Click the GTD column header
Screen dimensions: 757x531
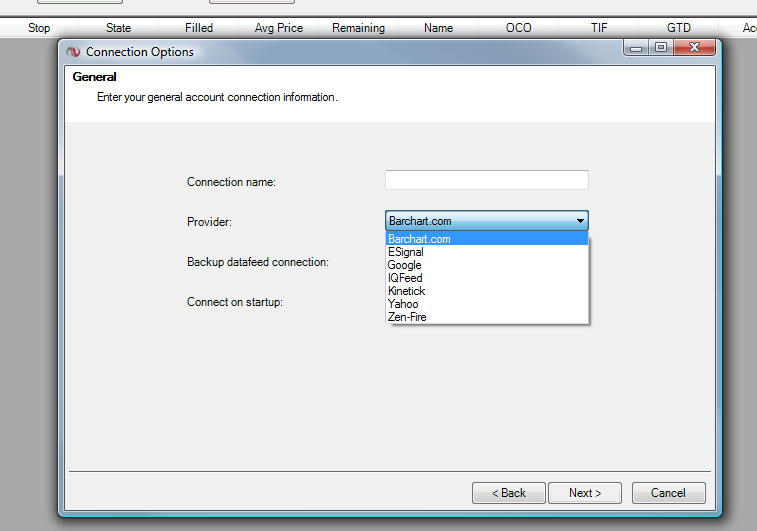pyautogui.click(x=679, y=28)
